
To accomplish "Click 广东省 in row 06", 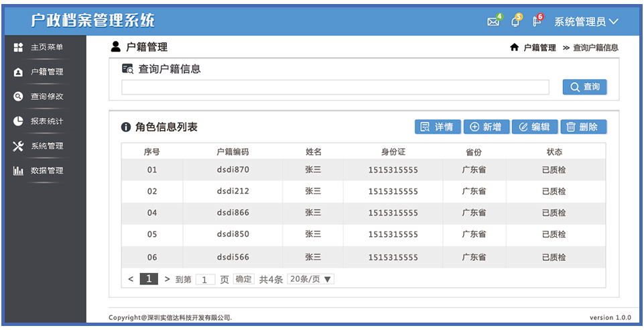I will [x=474, y=258].
